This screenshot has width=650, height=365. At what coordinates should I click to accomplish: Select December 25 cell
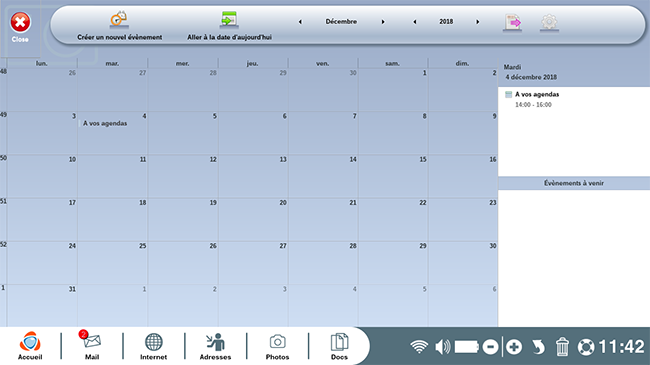112,263
